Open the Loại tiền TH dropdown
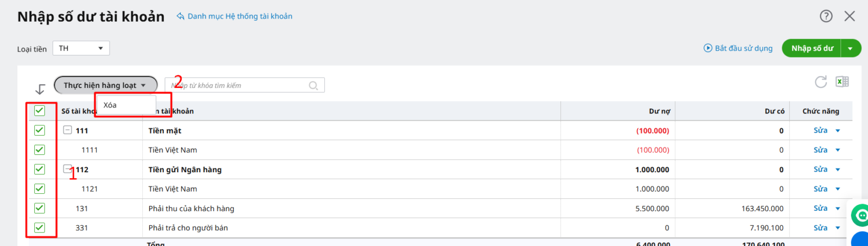This screenshot has height=246, width=868. point(81,48)
